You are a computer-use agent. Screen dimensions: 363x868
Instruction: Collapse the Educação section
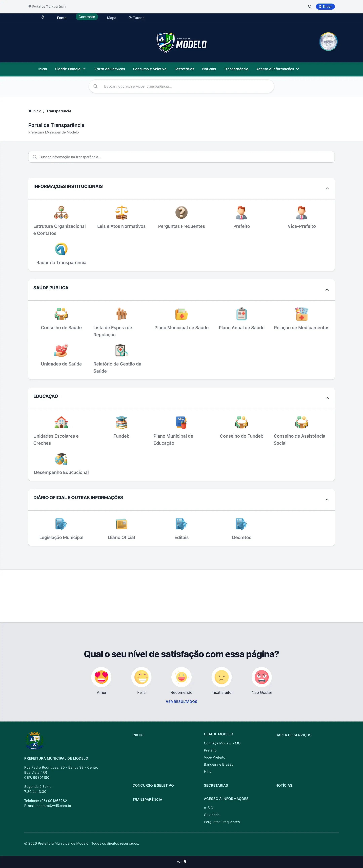tap(327, 398)
